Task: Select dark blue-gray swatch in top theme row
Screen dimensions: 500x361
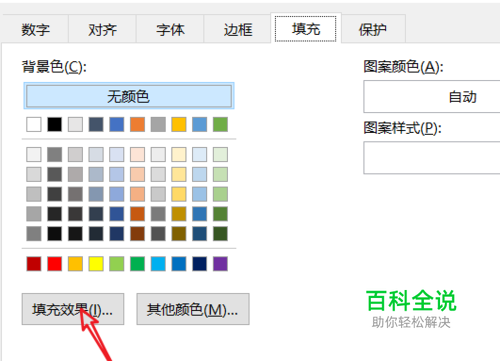Action: point(96,124)
